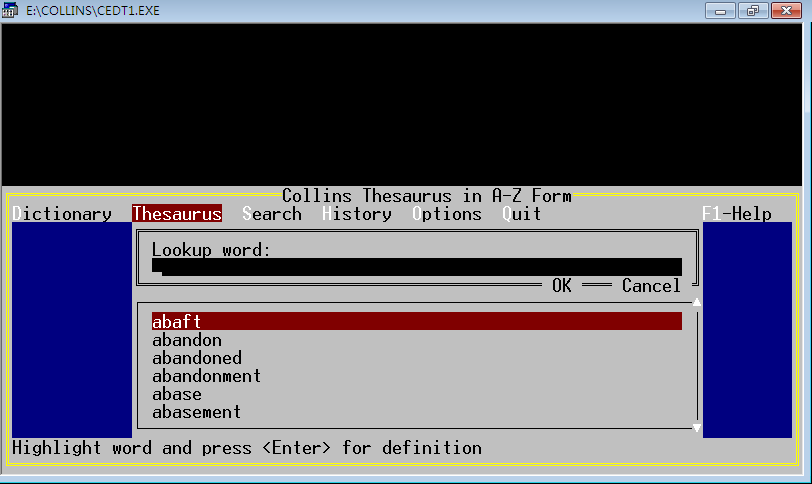This screenshot has height=484, width=812.
Task: Open the Dictionary menu
Action: [x=62, y=214]
